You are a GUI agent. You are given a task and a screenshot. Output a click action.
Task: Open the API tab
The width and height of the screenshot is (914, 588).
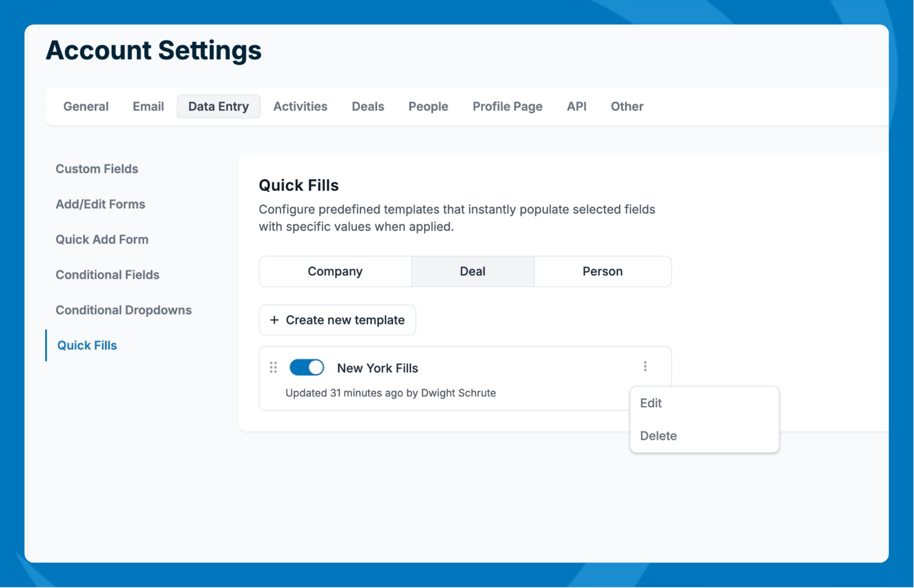click(576, 107)
